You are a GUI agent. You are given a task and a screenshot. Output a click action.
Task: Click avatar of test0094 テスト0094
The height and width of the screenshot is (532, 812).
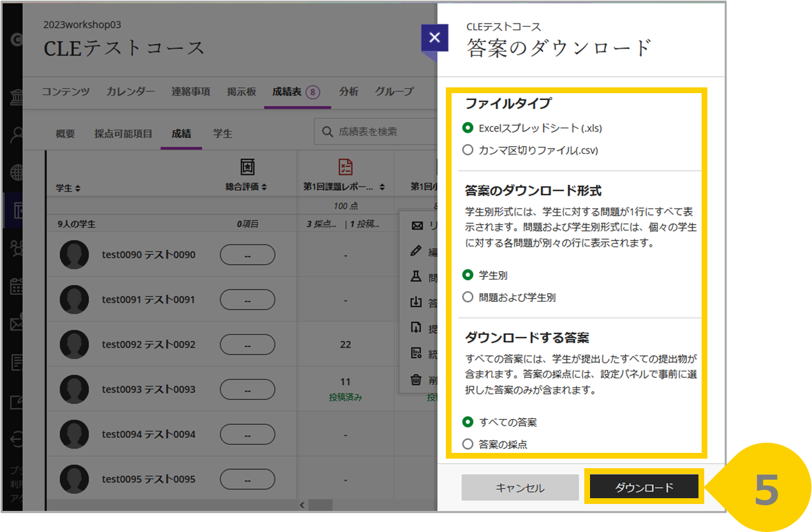point(74,434)
